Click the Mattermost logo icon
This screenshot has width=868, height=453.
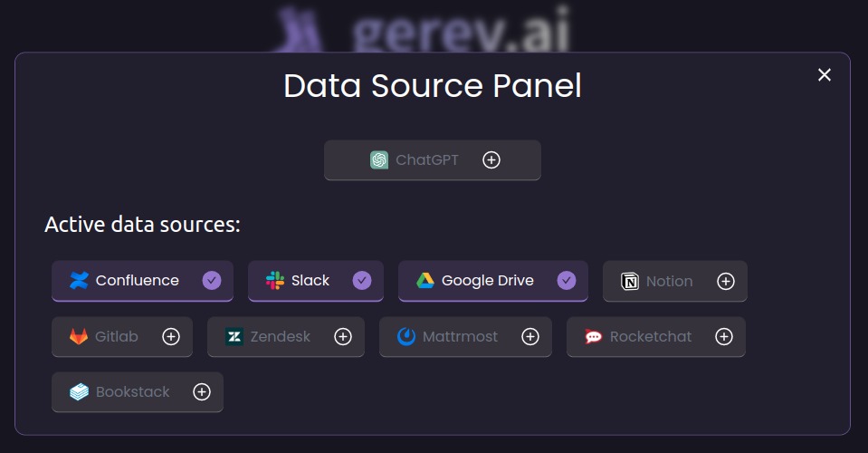click(407, 337)
